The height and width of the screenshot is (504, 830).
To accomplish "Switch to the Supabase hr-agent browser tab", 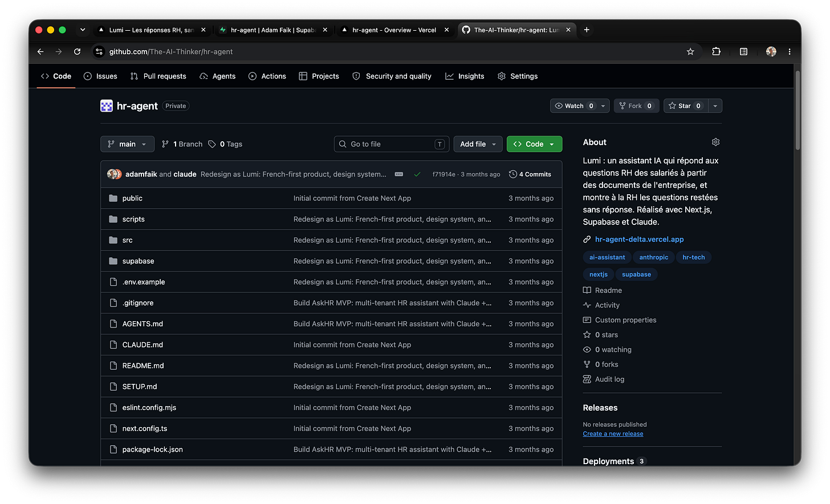I will pos(272,30).
